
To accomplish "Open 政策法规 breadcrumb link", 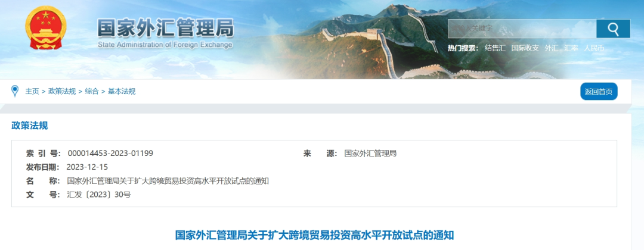I will pos(62,92).
